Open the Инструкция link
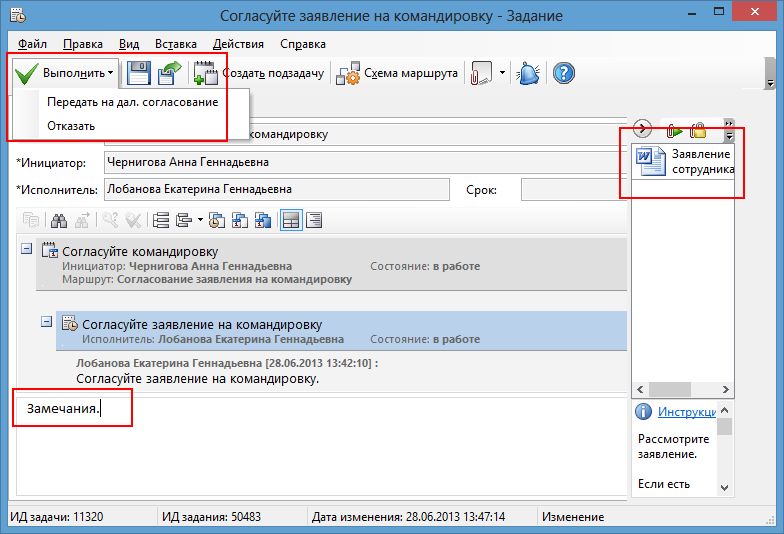Screen dimensions: 784x534 (x=686, y=412)
